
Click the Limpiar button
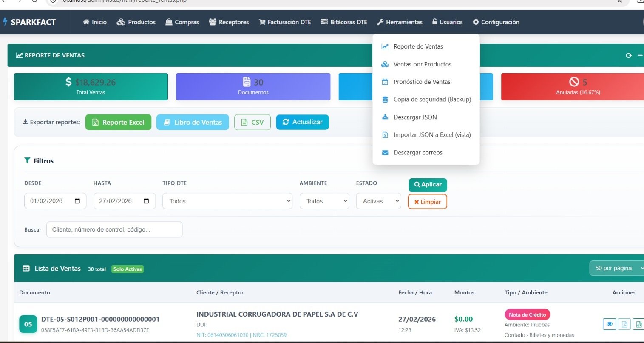(427, 202)
